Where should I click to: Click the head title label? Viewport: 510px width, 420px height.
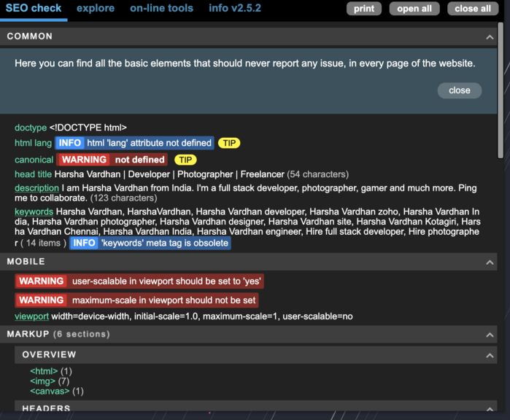click(x=33, y=174)
